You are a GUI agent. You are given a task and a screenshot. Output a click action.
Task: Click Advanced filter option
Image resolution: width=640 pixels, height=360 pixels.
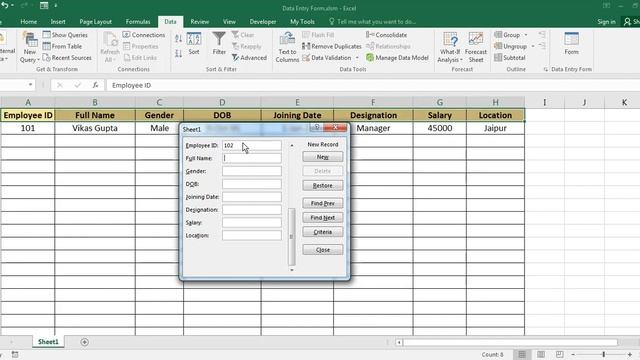point(249,58)
